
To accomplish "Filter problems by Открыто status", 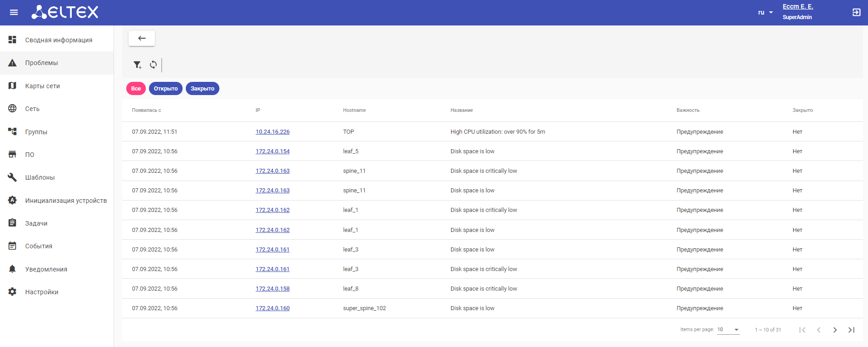I will [166, 89].
